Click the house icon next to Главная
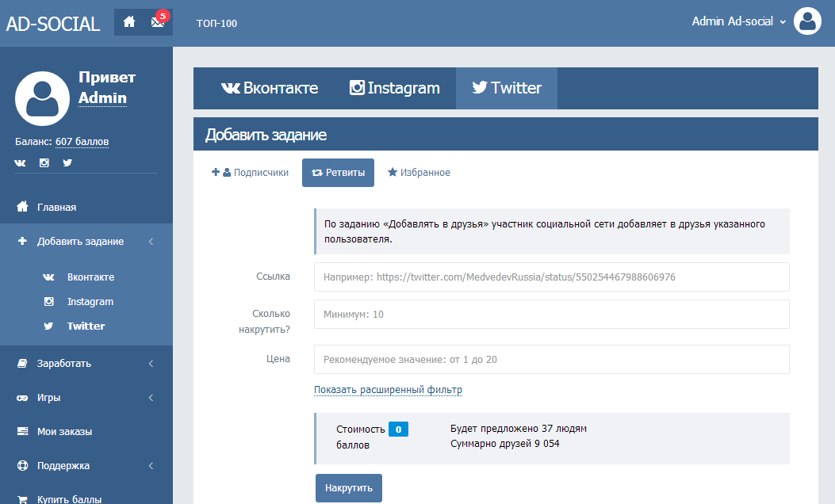835x504 pixels. [x=22, y=207]
